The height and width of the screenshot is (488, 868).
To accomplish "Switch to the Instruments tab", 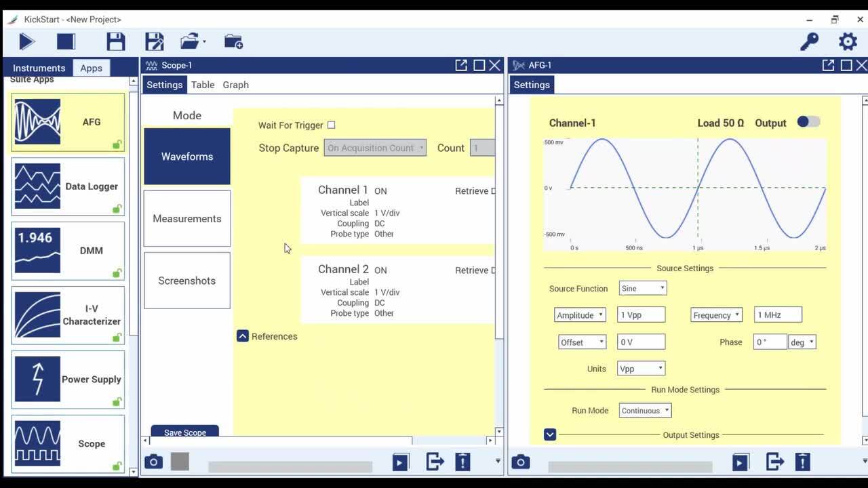I will click(39, 68).
